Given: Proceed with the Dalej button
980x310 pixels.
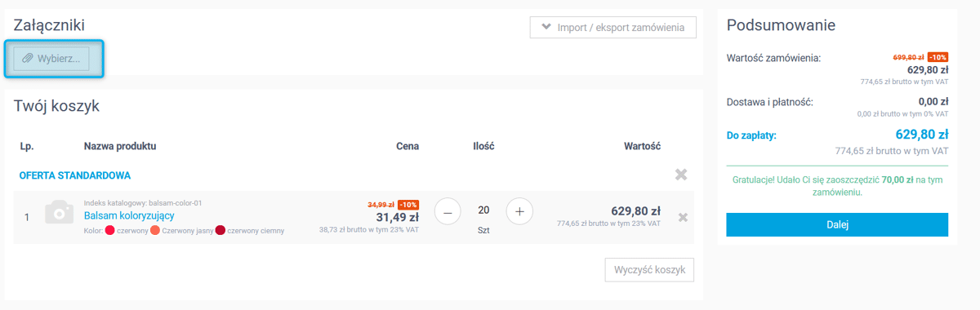Looking at the screenshot, I should (x=837, y=224).
